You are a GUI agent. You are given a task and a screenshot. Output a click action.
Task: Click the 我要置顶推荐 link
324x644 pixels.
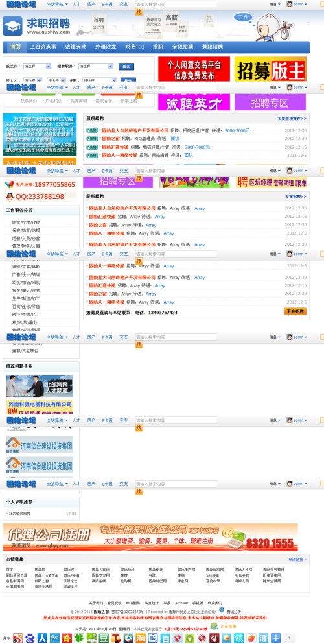pos(292,119)
